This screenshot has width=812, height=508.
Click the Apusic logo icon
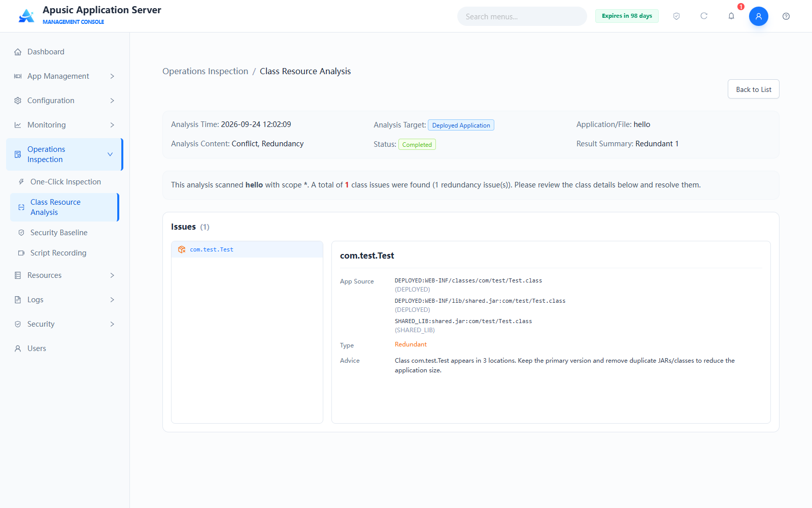[26, 16]
